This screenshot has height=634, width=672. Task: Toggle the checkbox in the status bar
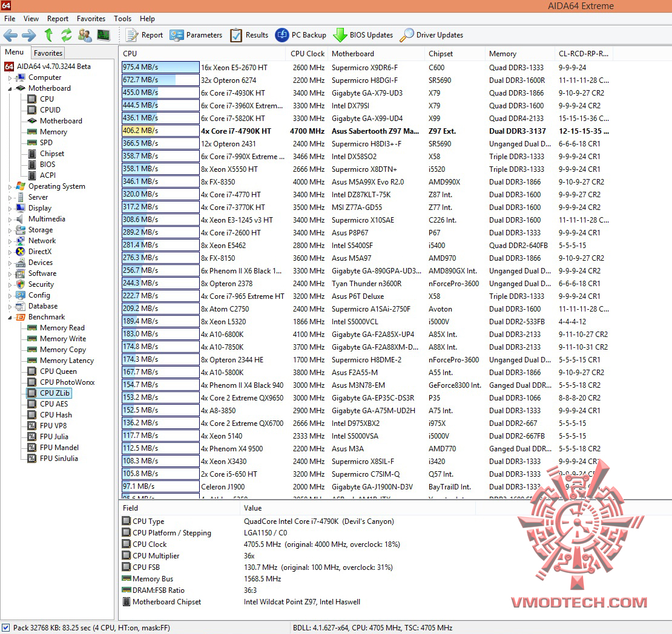tap(5, 627)
